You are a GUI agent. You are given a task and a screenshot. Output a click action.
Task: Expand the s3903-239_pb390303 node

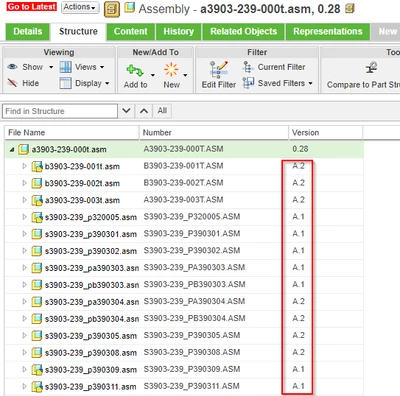24,285
